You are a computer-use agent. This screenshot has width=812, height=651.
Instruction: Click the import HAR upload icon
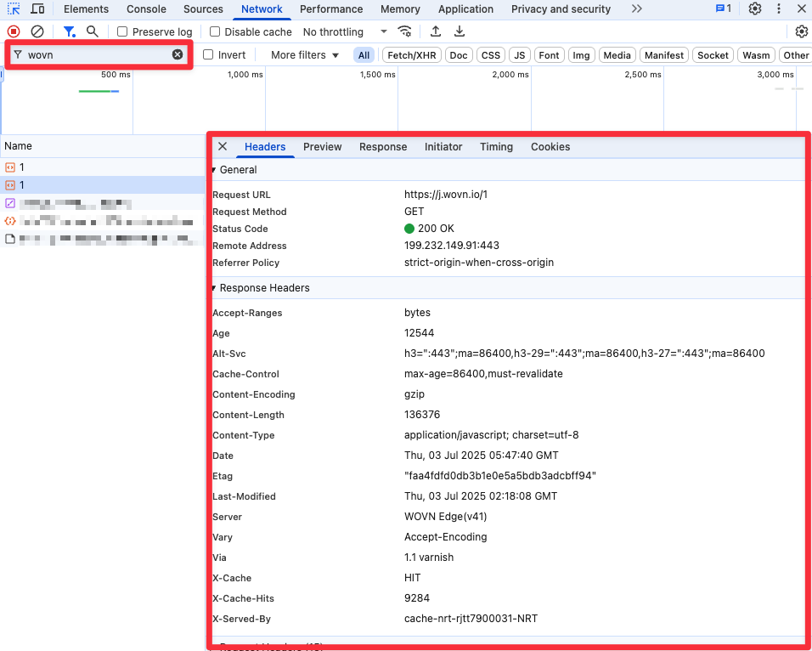436,31
